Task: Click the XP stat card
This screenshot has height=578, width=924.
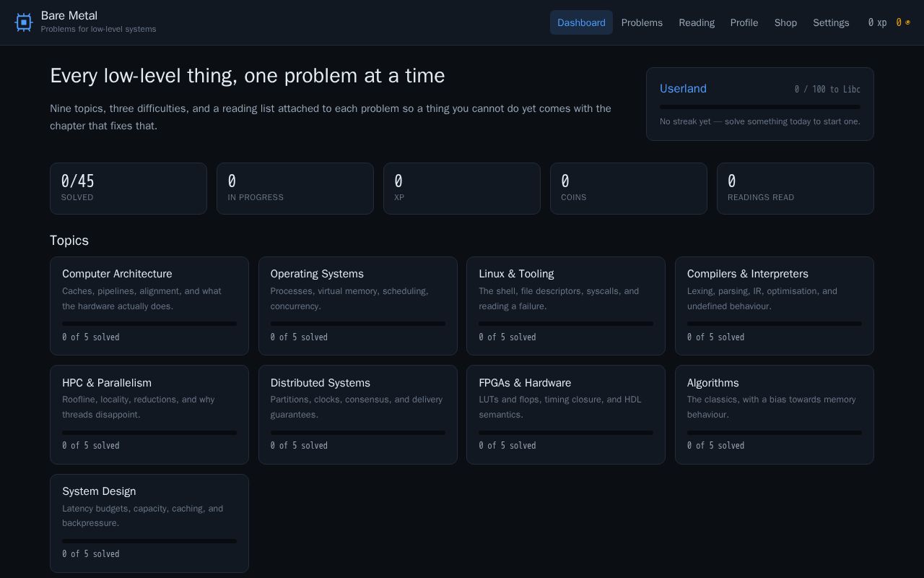Action: click(x=462, y=189)
